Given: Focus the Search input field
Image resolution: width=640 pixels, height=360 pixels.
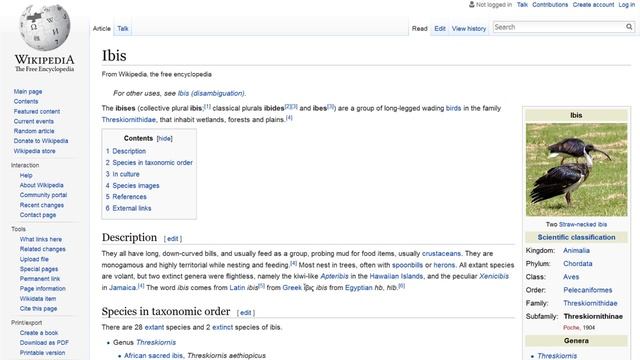Looking at the screenshot, I should pos(559,27).
